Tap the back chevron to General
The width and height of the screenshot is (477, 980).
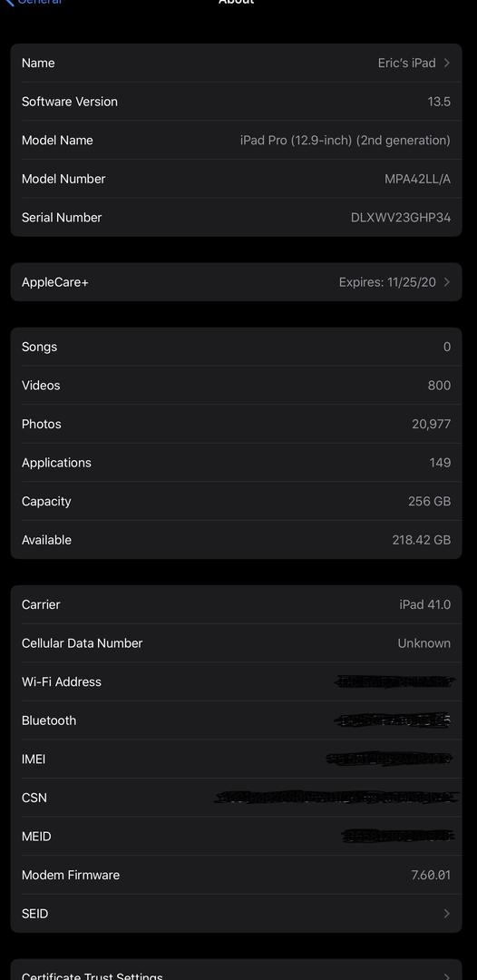(9, 2)
